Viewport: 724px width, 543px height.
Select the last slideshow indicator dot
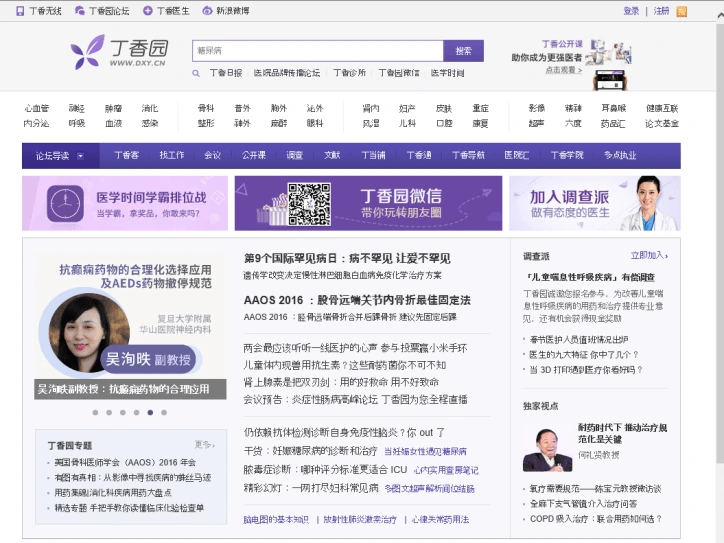(x=164, y=412)
